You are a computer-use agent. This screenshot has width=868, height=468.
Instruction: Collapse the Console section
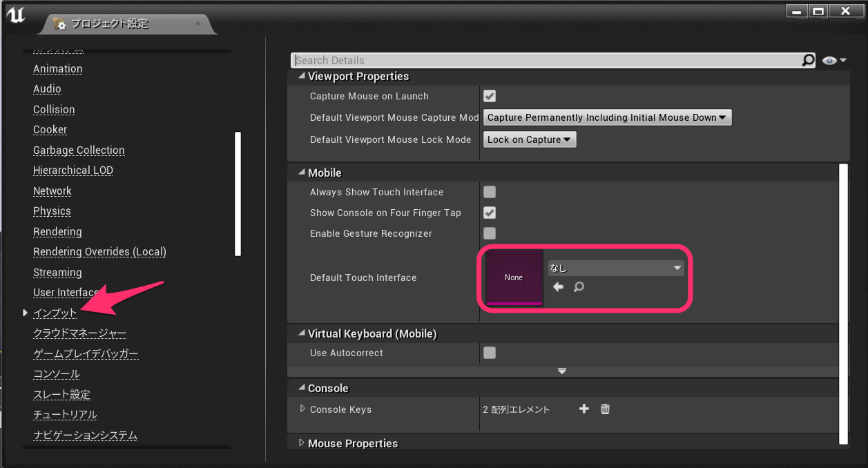pos(301,388)
